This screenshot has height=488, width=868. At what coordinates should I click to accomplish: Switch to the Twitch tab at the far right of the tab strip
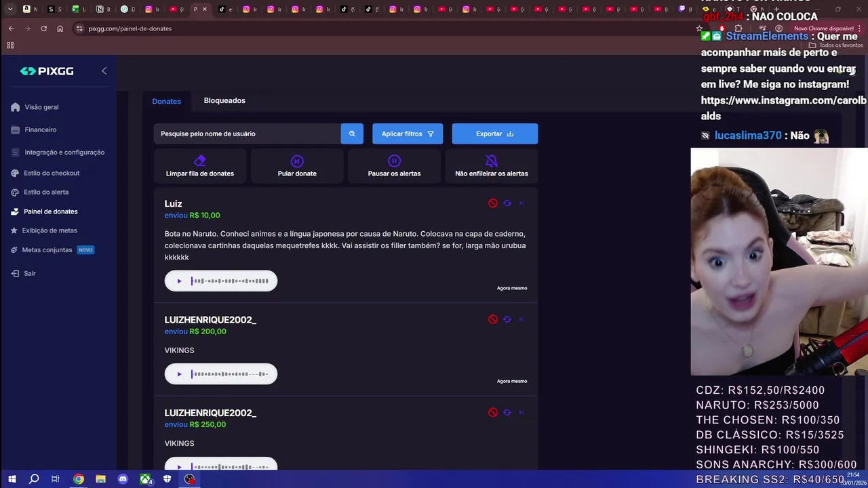[682, 9]
